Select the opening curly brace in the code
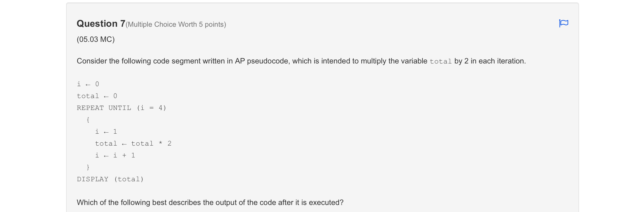The height and width of the screenshot is (212, 644). coord(88,119)
